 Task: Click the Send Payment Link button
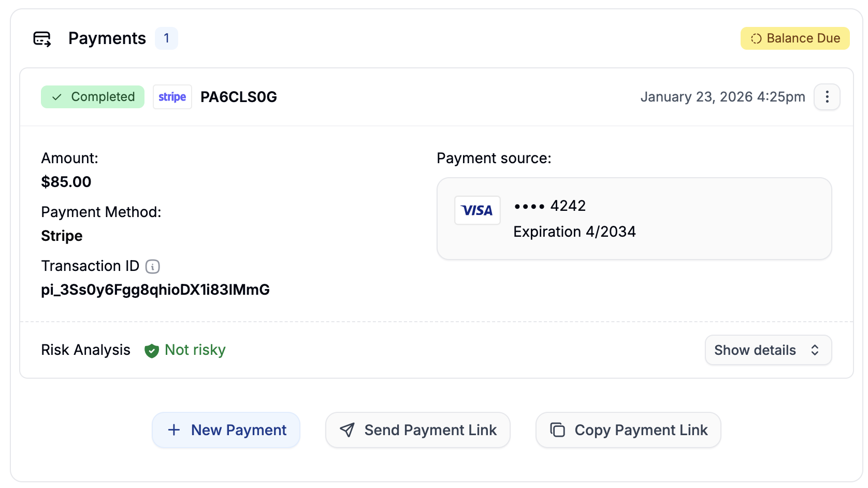[x=417, y=430]
